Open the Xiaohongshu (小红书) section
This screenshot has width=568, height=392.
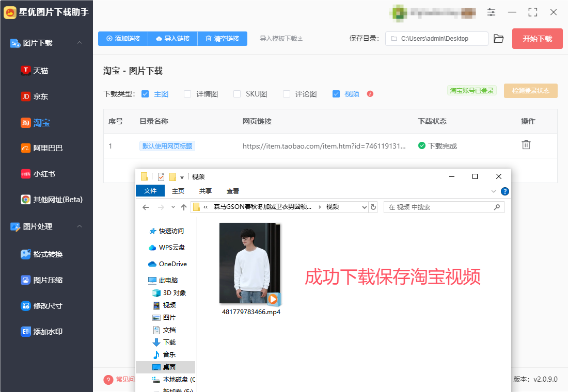pos(38,174)
